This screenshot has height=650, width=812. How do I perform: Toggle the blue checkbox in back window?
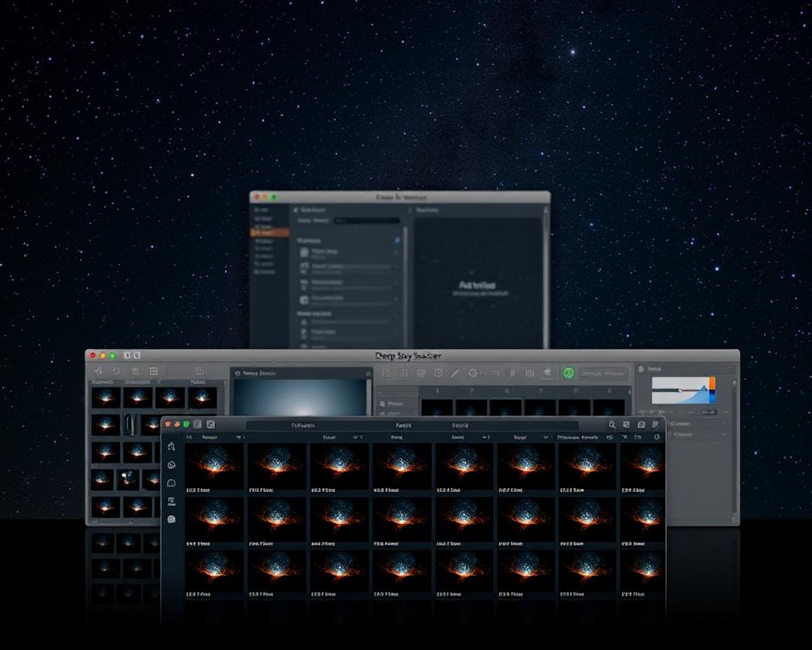[398, 240]
